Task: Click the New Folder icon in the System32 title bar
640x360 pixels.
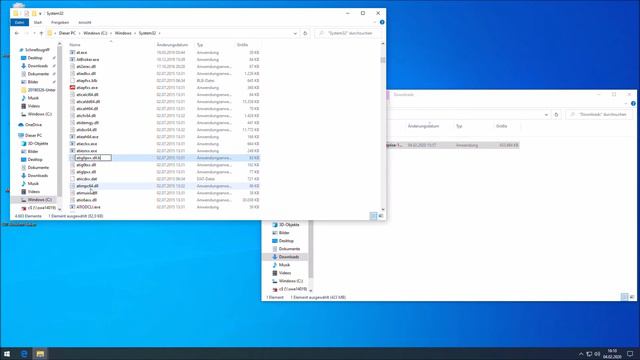Action: click(x=34, y=13)
